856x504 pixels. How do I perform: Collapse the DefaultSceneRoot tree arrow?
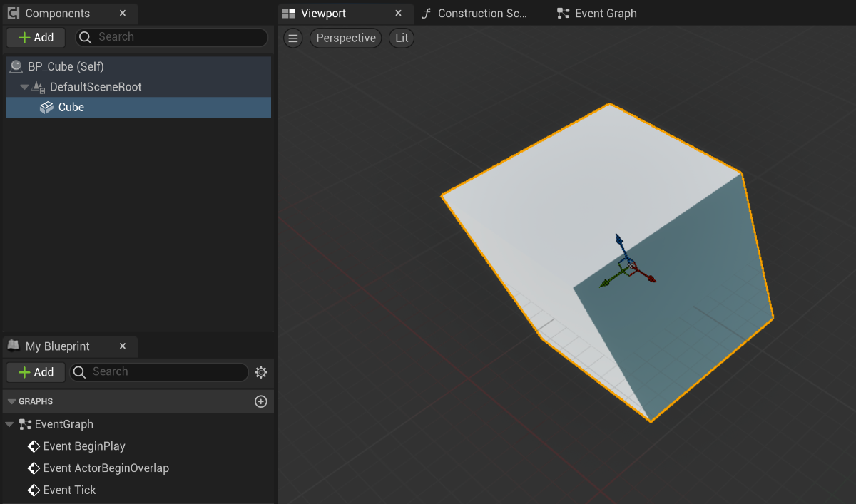point(24,87)
